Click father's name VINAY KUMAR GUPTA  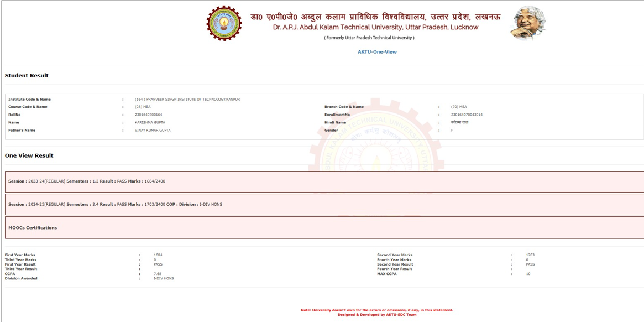point(153,131)
